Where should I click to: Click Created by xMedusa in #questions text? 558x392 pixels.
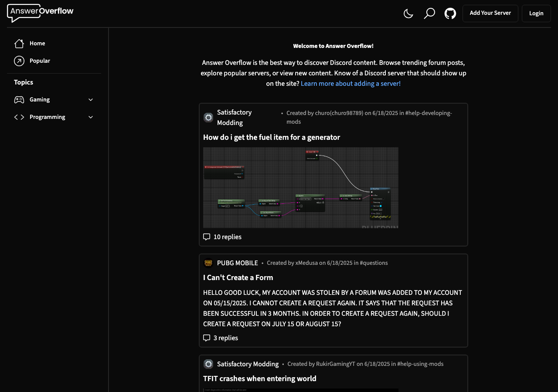coord(327,263)
